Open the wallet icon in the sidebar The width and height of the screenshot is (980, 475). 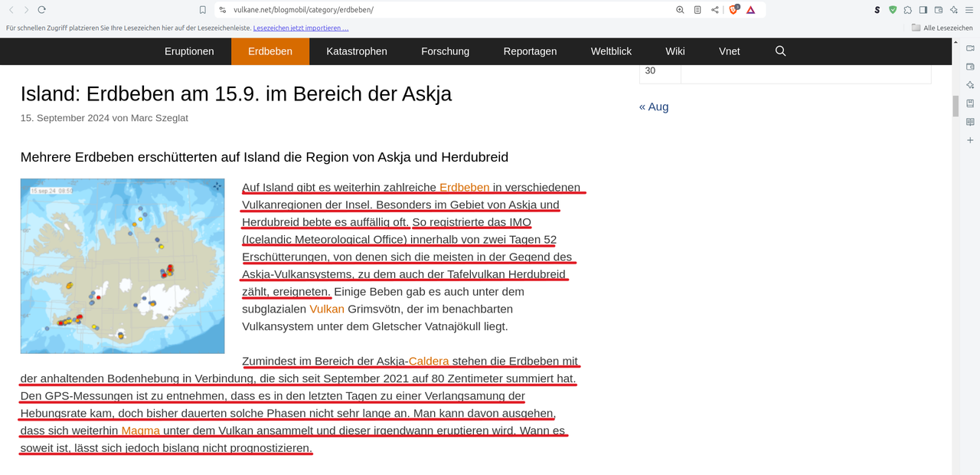[x=970, y=67]
